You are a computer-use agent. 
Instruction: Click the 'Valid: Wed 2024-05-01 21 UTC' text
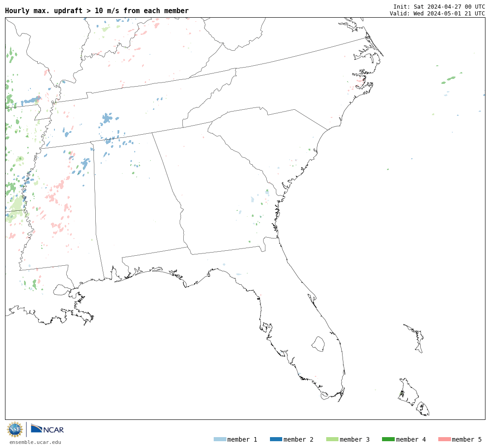pyautogui.click(x=437, y=14)
